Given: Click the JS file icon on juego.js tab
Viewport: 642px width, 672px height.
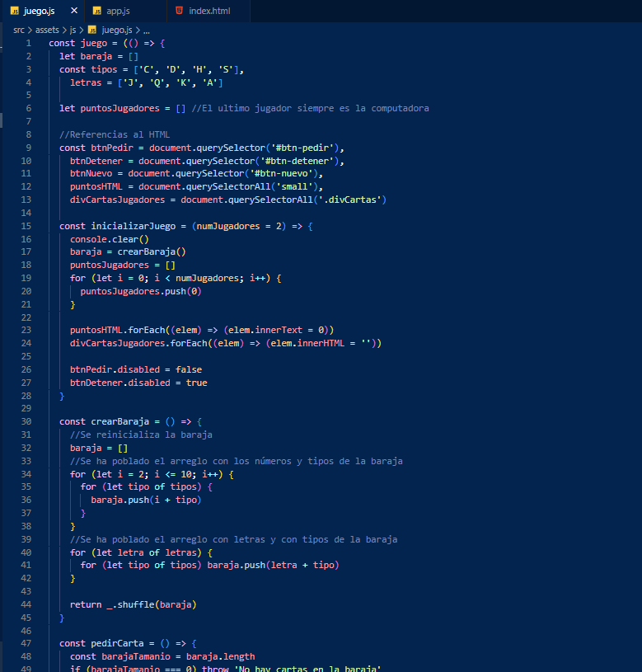Looking at the screenshot, I should click(15, 12).
